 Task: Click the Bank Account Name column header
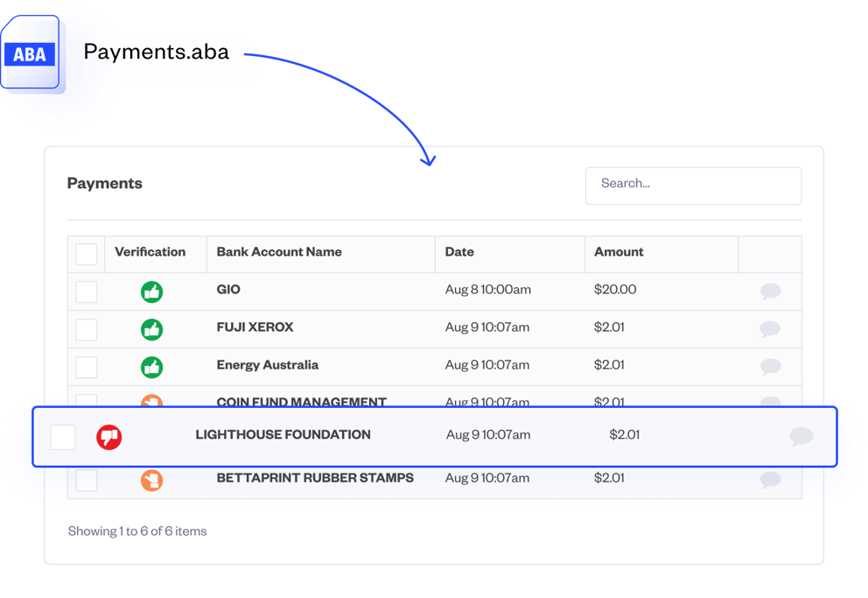[279, 252]
